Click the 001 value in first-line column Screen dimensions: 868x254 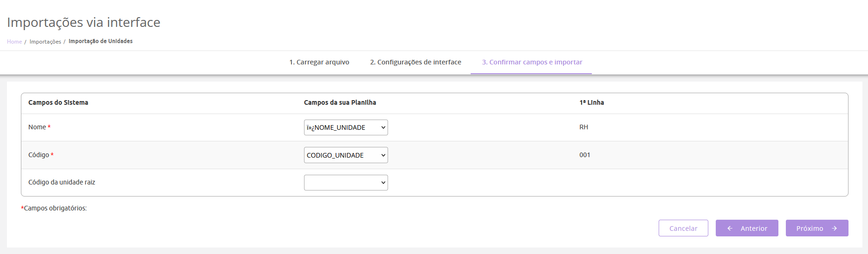(584, 155)
